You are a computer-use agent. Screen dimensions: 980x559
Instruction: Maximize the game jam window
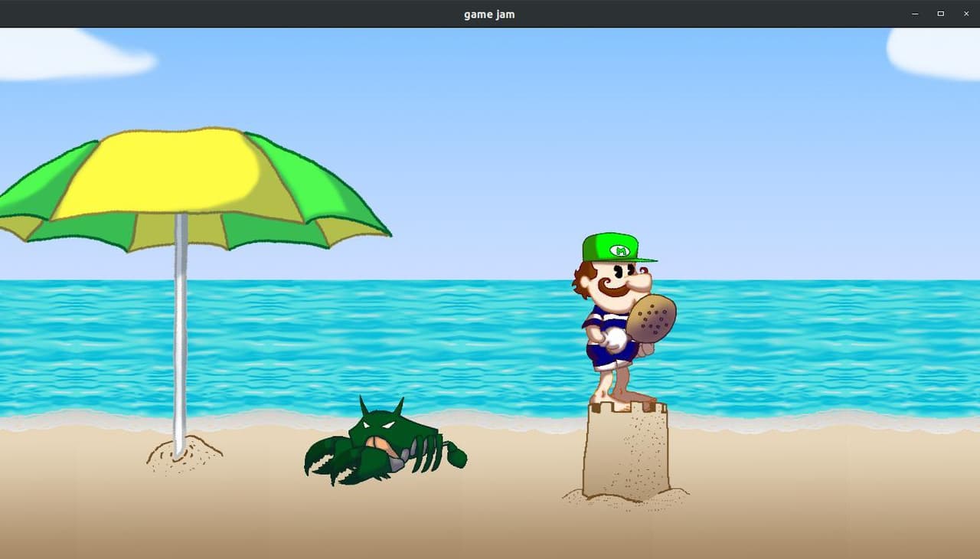tap(941, 14)
